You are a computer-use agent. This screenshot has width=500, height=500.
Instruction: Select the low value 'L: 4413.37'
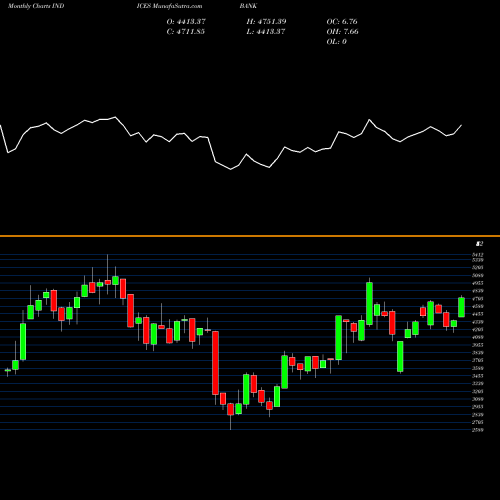point(266,32)
